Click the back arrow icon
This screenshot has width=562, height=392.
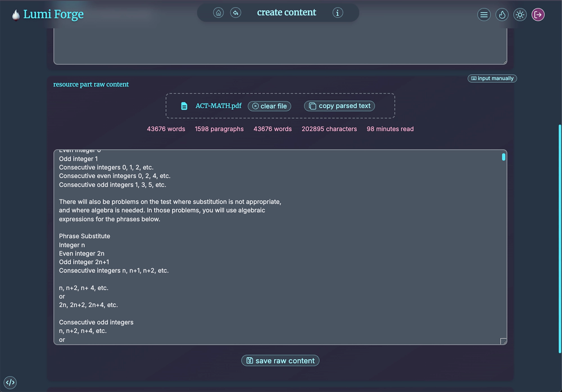(x=235, y=13)
